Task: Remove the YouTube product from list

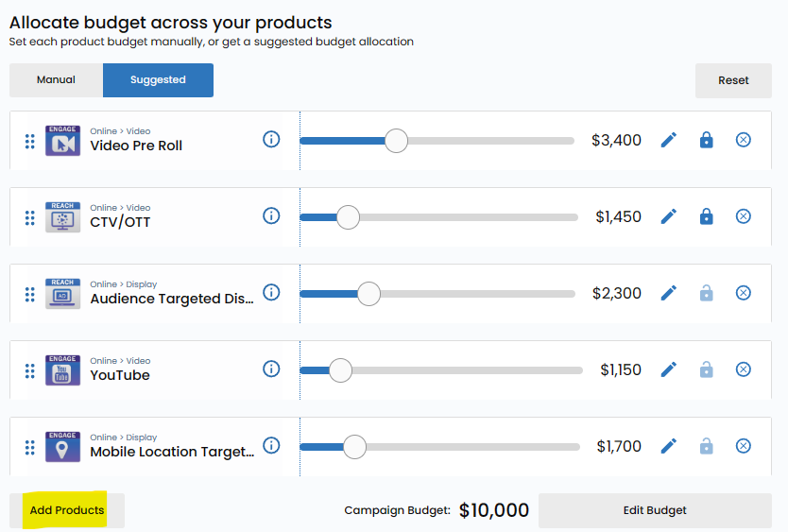Action: (744, 369)
